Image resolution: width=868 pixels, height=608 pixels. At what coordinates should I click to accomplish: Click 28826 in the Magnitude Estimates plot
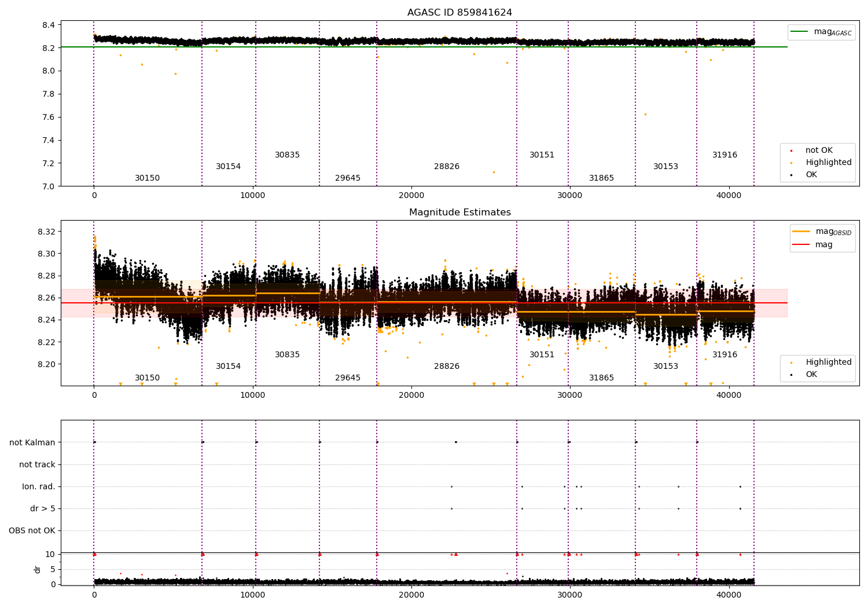(x=447, y=367)
